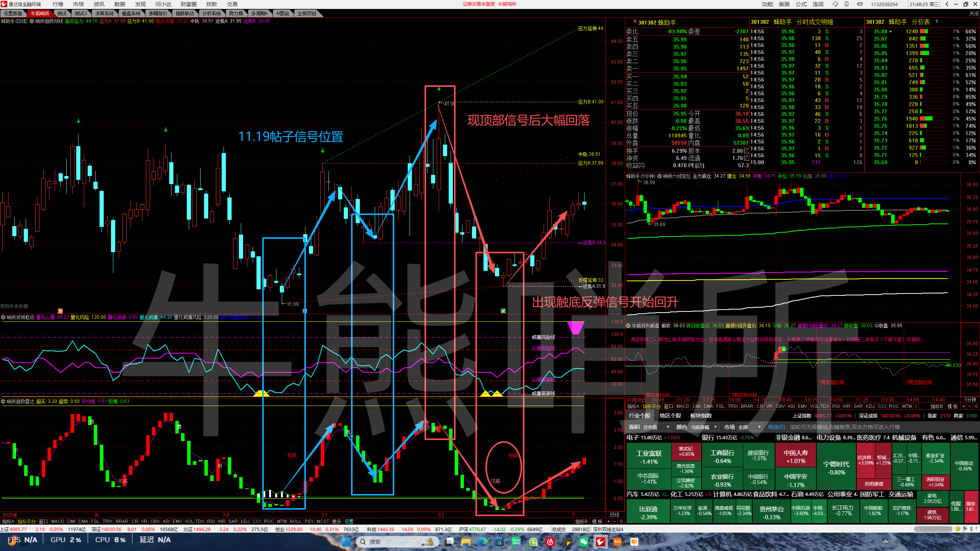
Task: Click the plus zoom icon beside 模板 under right chart
Action: click(x=964, y=406)
